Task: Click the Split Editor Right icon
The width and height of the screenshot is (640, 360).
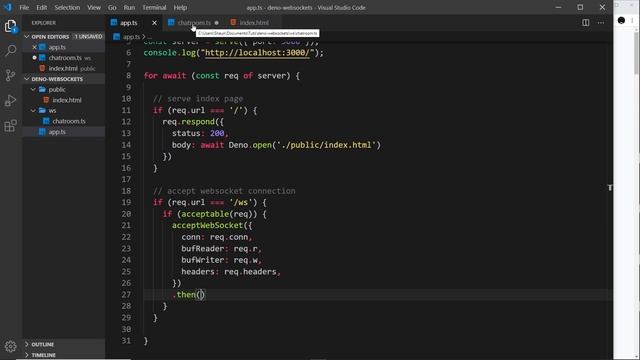Action: pos(586,23)
